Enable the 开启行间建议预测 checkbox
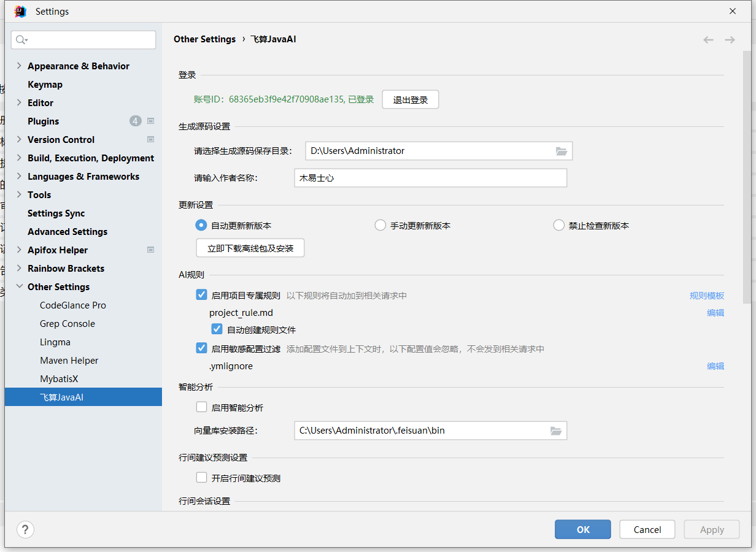This screenshot has width=756, height=552. coord(201,477)
